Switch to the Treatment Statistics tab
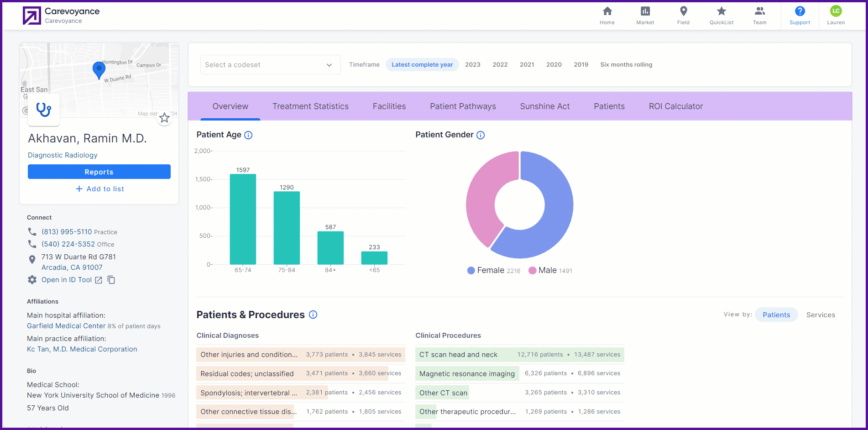868x430 pixels. (x=310, y=106)
